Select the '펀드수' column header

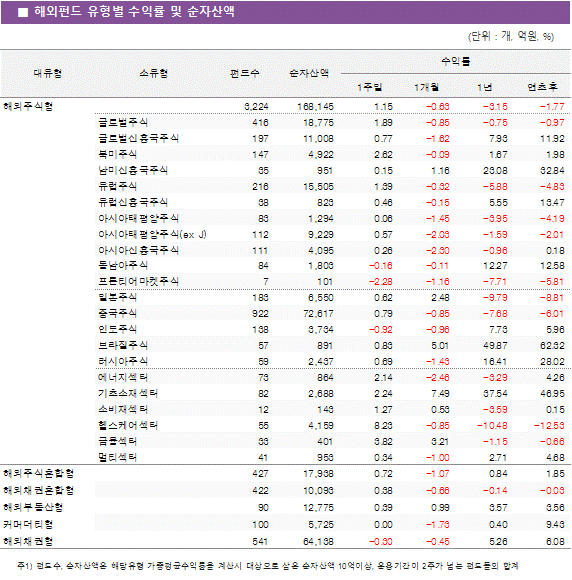pos(244,73)
